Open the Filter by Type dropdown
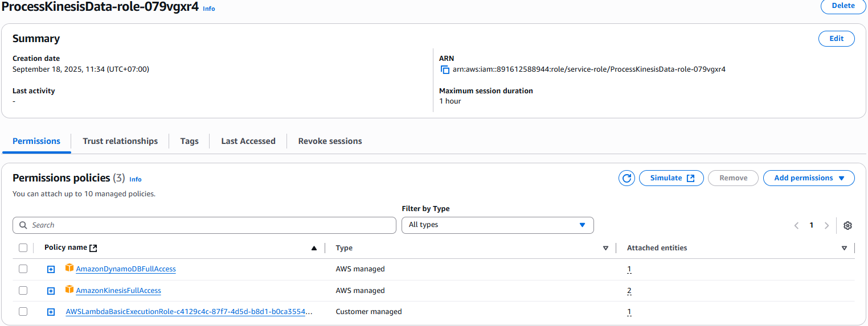Image resolution: width=868 pixels, height=326 pixels. 497,225
